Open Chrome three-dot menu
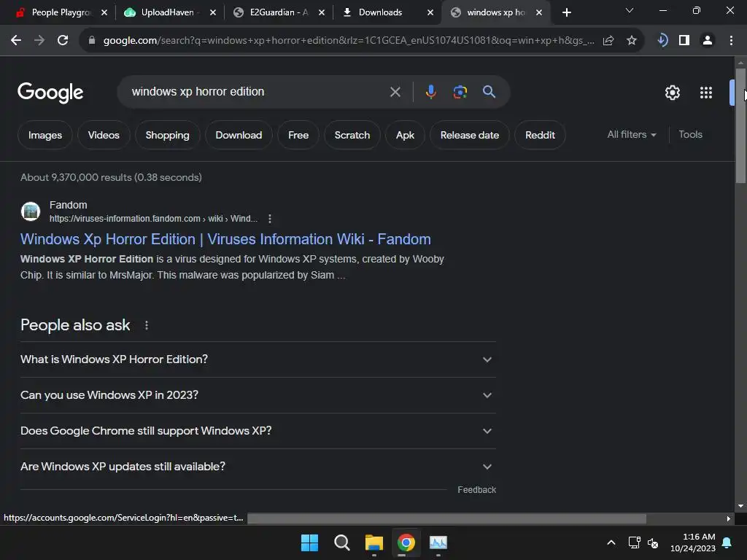 pyautogui.click(x=731, y=41)
